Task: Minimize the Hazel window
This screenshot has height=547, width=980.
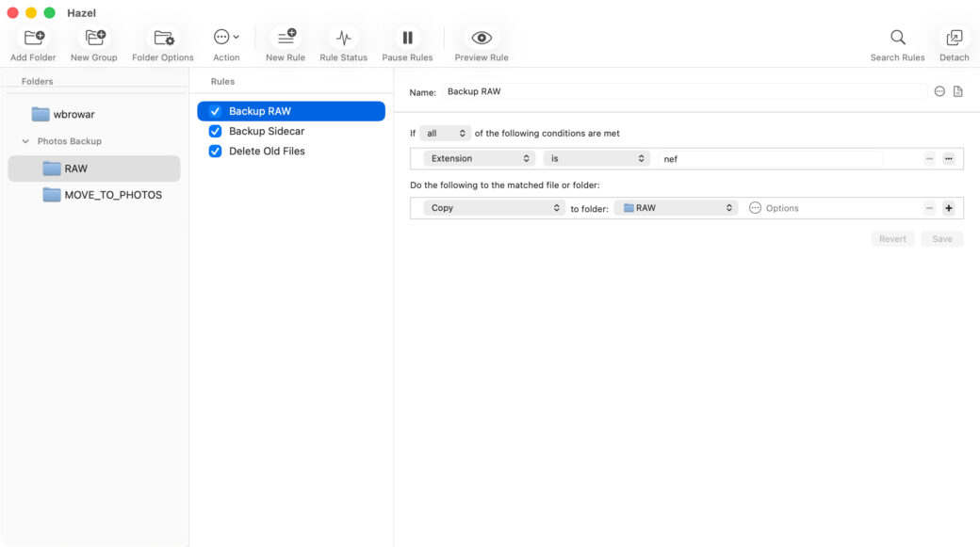Action: point(31,12)
